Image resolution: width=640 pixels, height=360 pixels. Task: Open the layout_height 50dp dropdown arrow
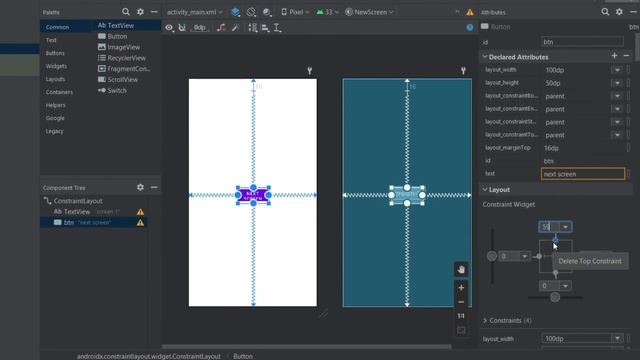click(x=617, y=83)
